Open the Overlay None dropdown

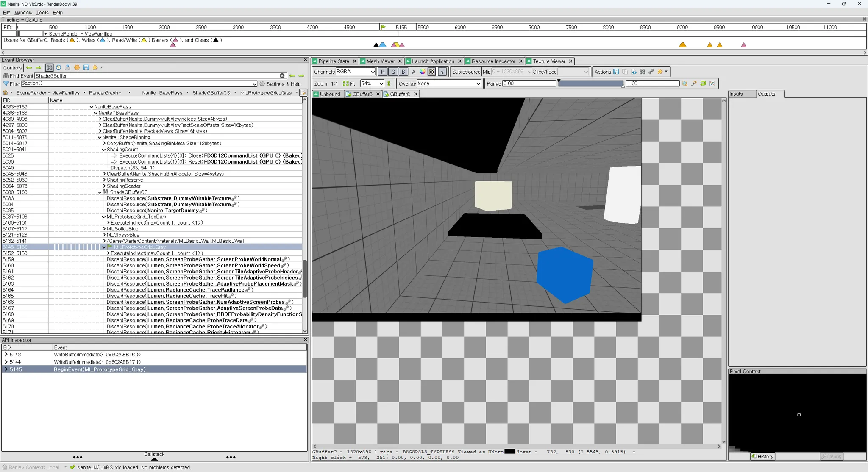(448, 83)
